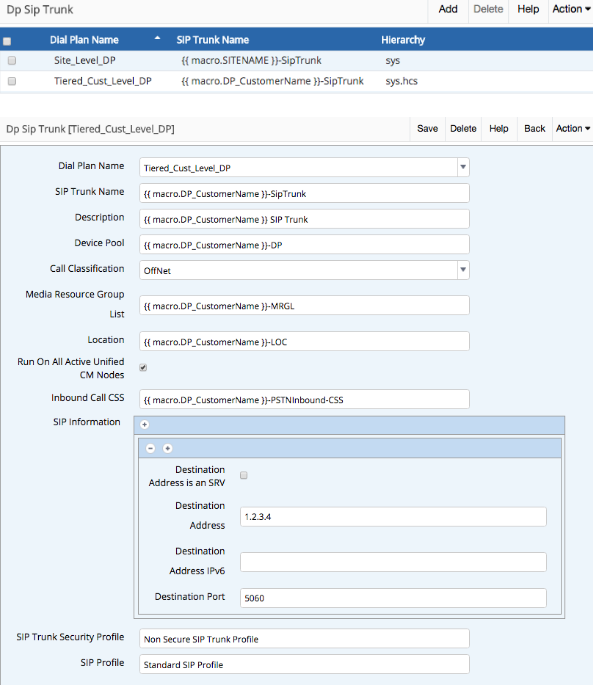Toggle the select-all checkbox in the table header
Viewport: 593px width, 685px height.
(7, 41)
